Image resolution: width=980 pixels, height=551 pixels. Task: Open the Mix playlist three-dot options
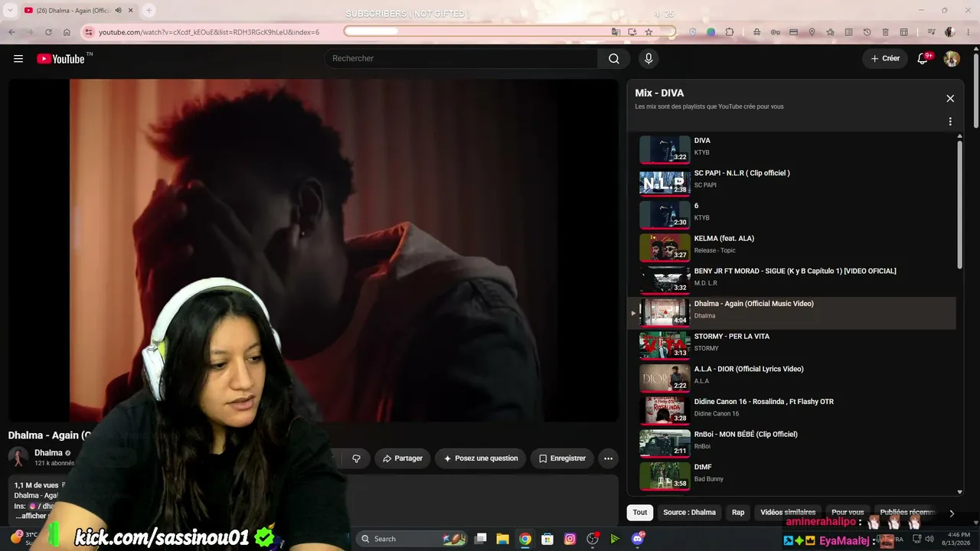pos(950,122)
